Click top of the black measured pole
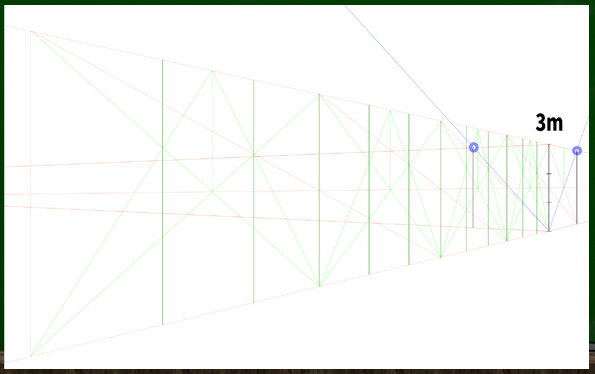The height and width of the screenshot is (374, 595). tap(549, 144)
